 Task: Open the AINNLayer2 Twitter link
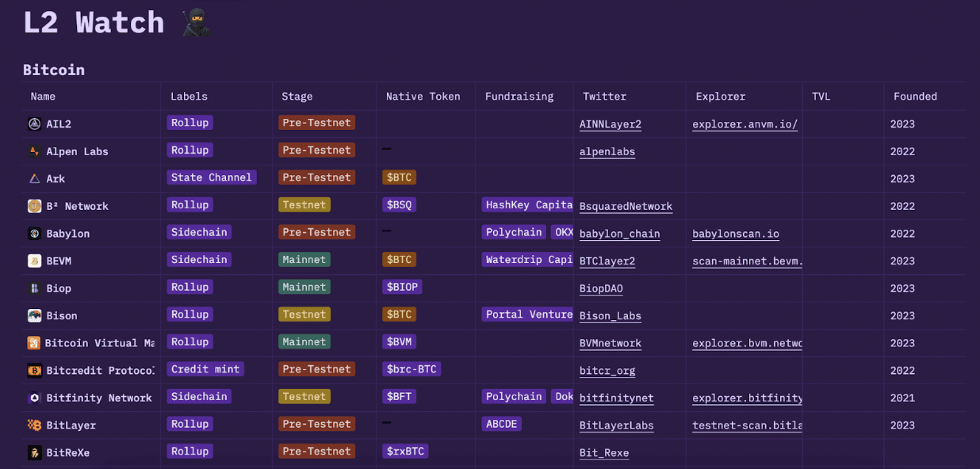coord(610,124)
